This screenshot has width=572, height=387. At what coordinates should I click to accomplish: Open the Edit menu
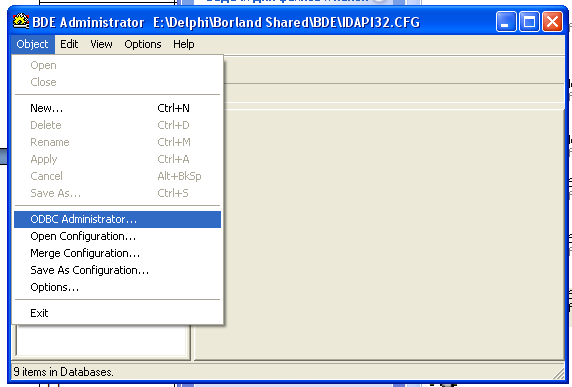69,44
